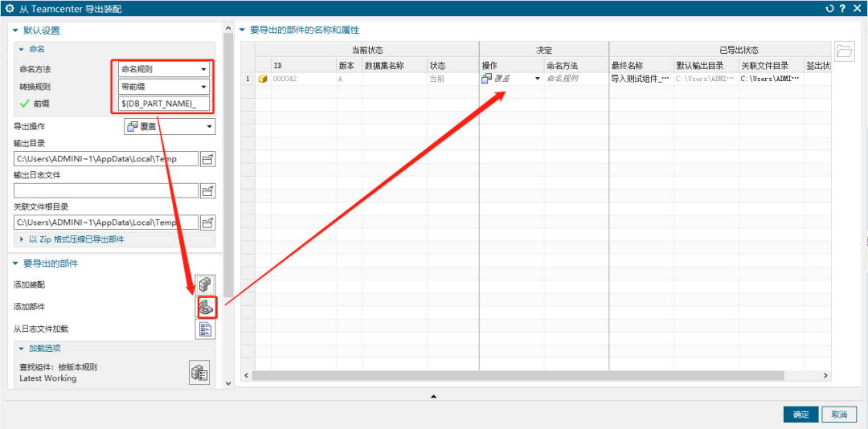Image resolution: width=868 pixels, height=429 pixels.
Task: Collapse the Naming (命名) group
Action: 22,49
